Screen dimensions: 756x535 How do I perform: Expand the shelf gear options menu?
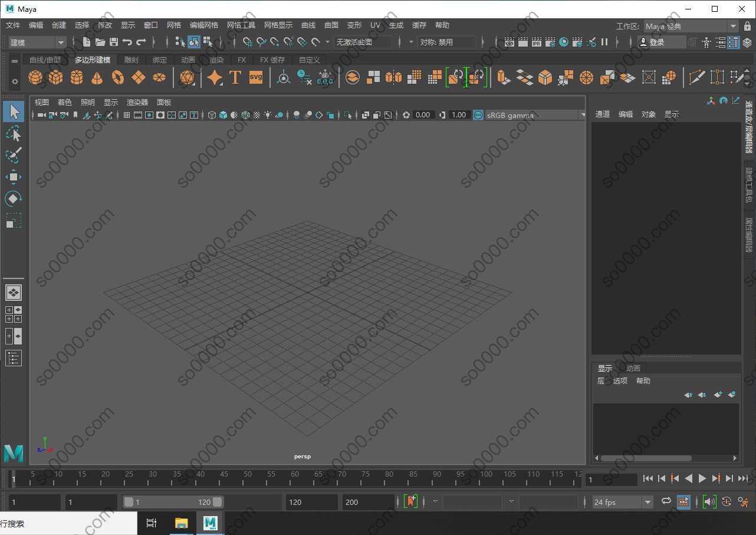(x=15, y=81)
